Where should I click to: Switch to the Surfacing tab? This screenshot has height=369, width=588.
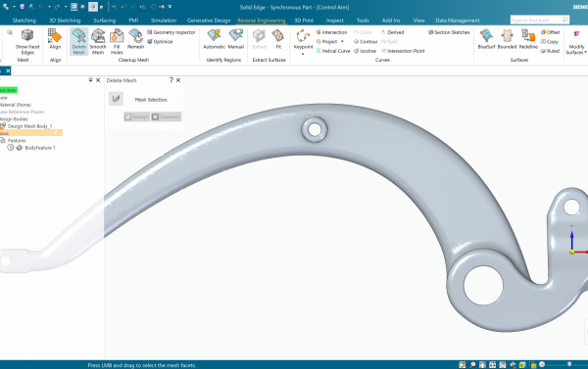pos(105,21)
